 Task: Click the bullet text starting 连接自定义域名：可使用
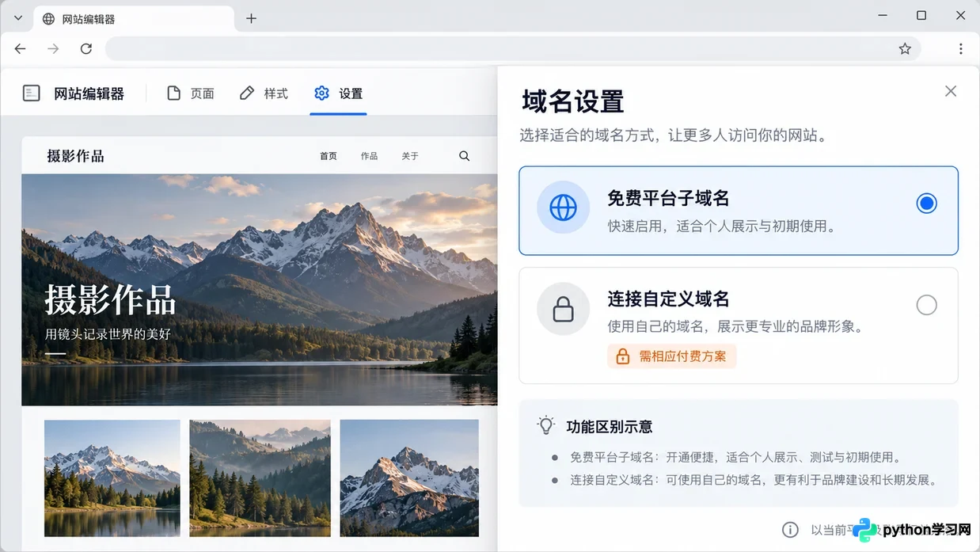click(754, 480)
